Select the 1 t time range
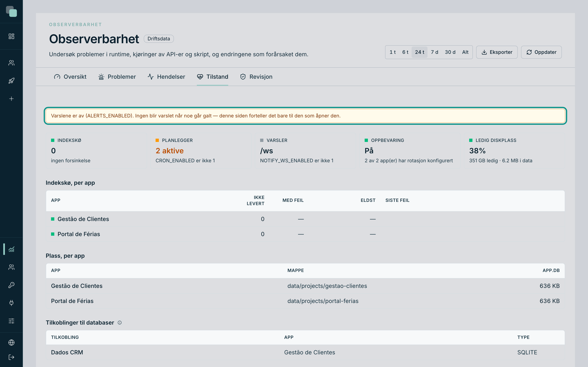Screen dimensions: 588x367 click(x=392, y=52)
